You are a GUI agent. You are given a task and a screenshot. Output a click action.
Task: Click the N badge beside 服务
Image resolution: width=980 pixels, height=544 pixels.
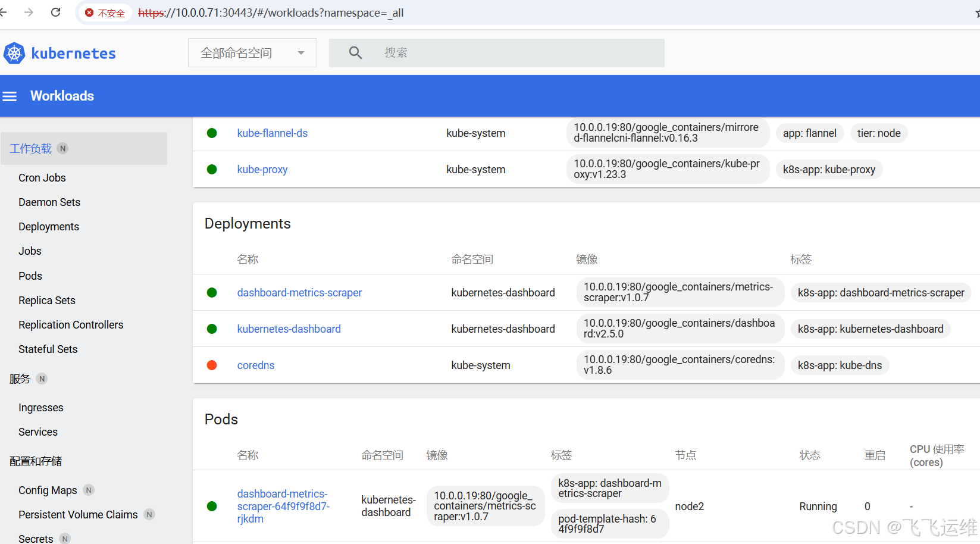[x=42, y=379]
